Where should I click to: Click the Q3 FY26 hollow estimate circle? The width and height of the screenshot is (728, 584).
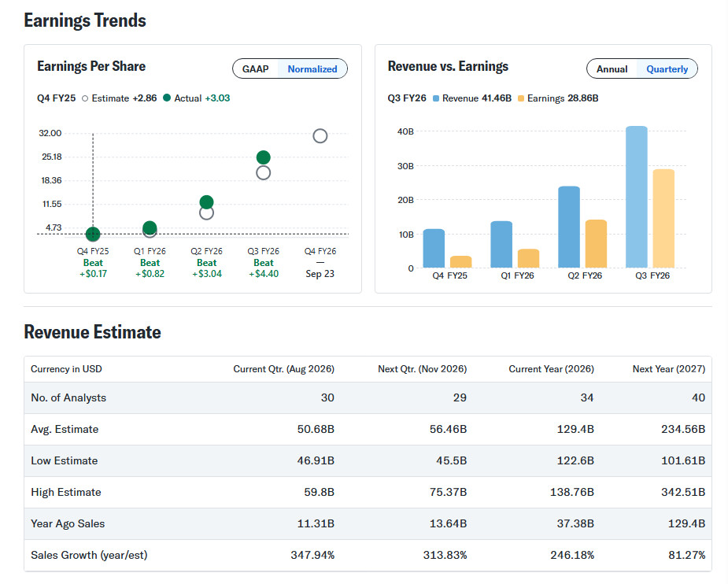tap(263, 172)
